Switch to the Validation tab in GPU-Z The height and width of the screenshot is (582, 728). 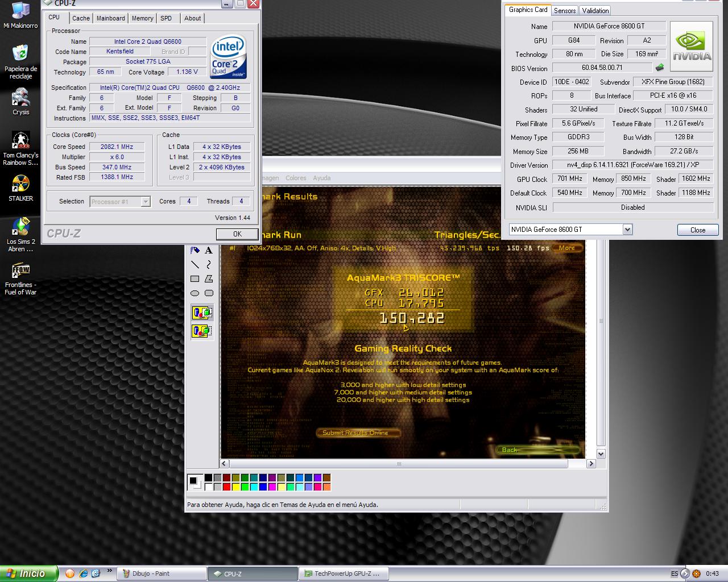(x=595, y=10)
